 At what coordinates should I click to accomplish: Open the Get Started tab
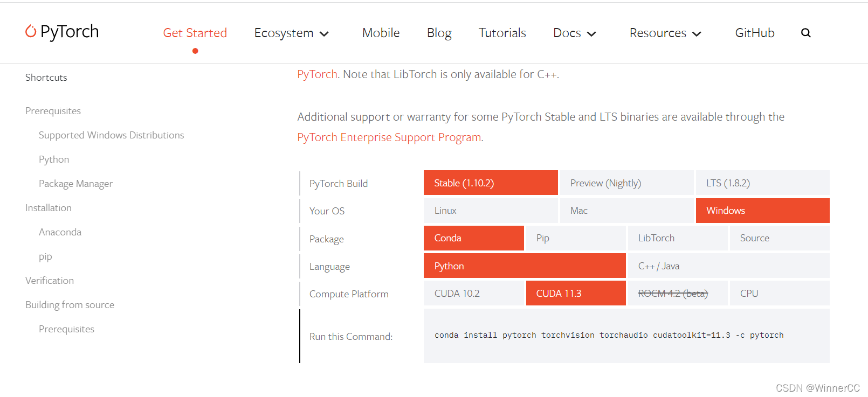click(x=195, y=33)
